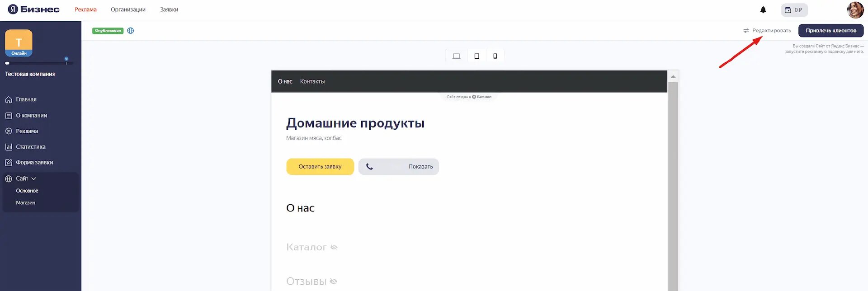The image size is (868, 291).
Task: Click the Показать phone button
Action: (x=399, y=167)
